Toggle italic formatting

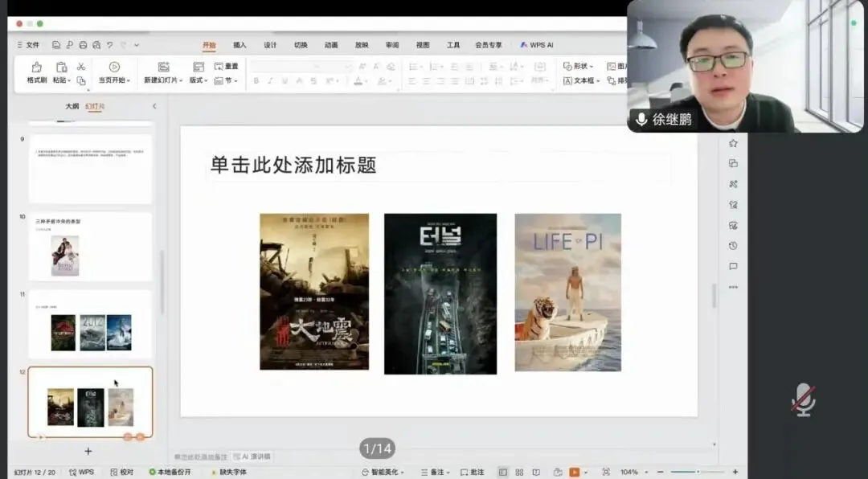pyautogui.click(x=270, y=81)
